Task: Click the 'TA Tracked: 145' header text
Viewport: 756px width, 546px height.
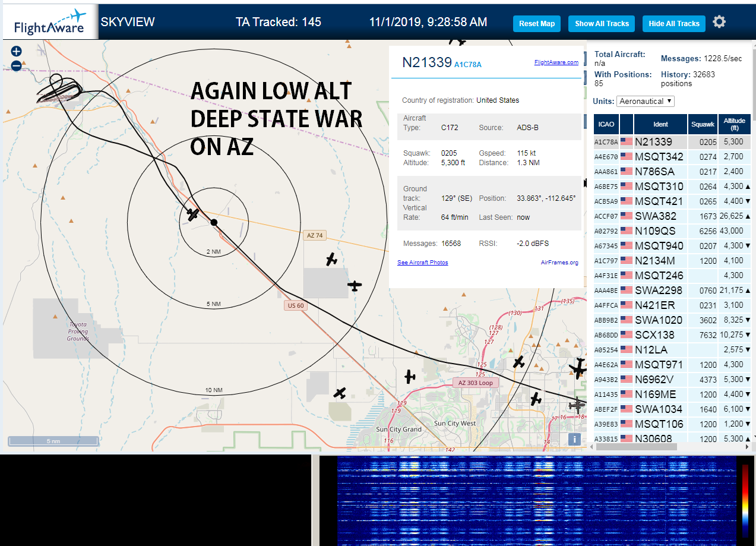Action: tap(279, 23)
